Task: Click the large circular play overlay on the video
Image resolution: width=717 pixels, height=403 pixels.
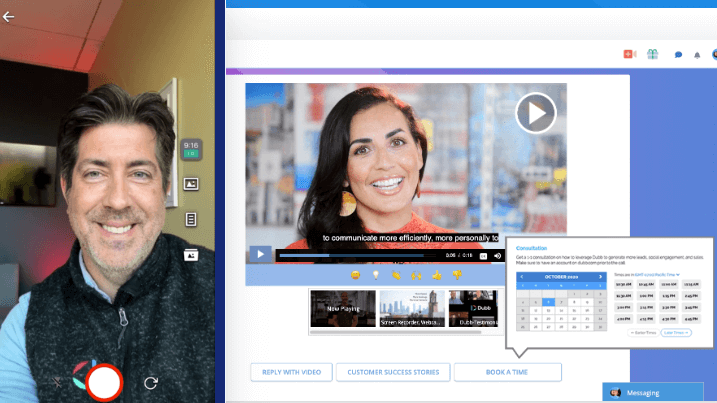Action: click(x=535, y=113)
